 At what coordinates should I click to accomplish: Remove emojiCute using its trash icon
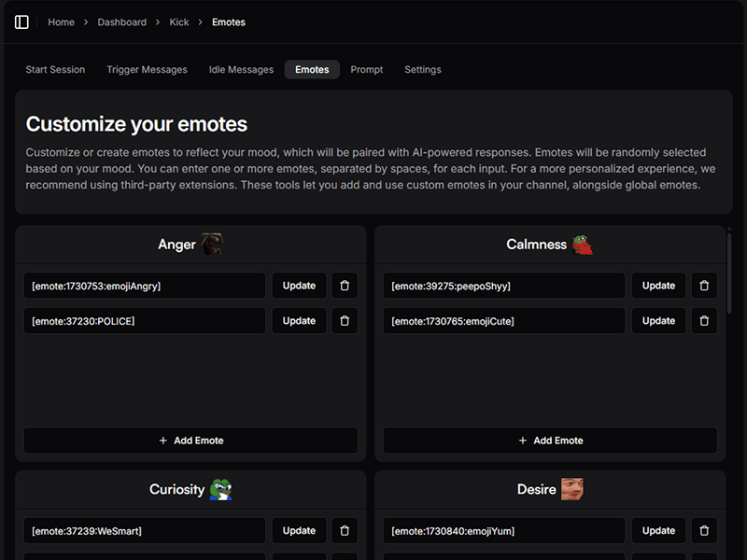(x=704, y=320)
